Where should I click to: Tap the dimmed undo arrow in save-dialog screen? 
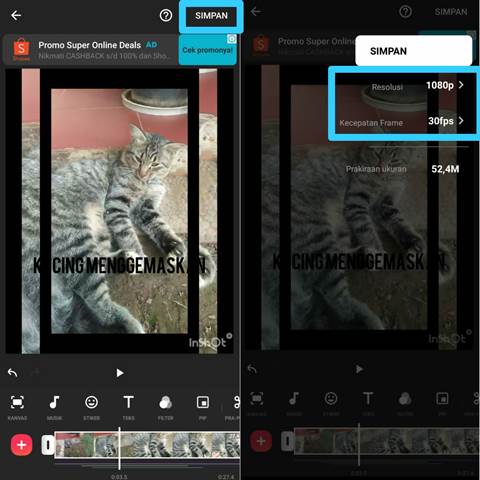point(252,369)
